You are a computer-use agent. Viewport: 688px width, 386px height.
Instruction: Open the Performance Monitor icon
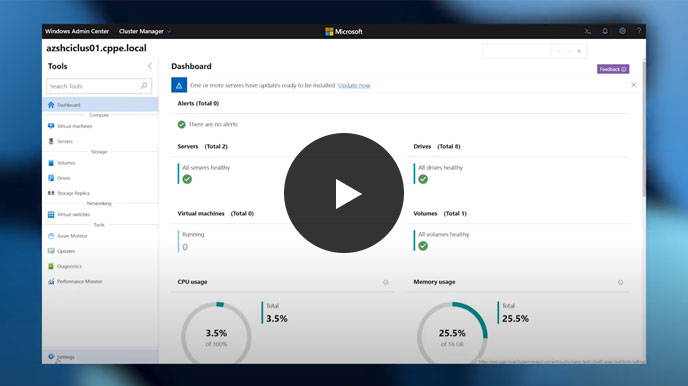[51, 281]
